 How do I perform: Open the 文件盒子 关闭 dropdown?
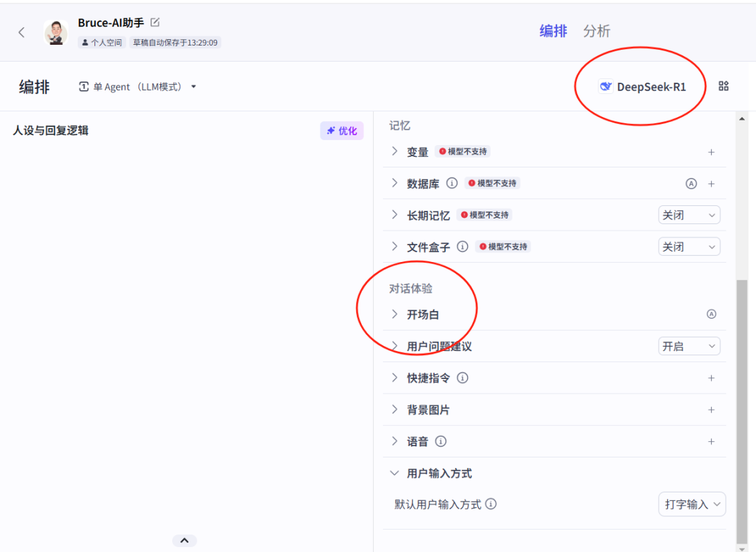point(689,247)
